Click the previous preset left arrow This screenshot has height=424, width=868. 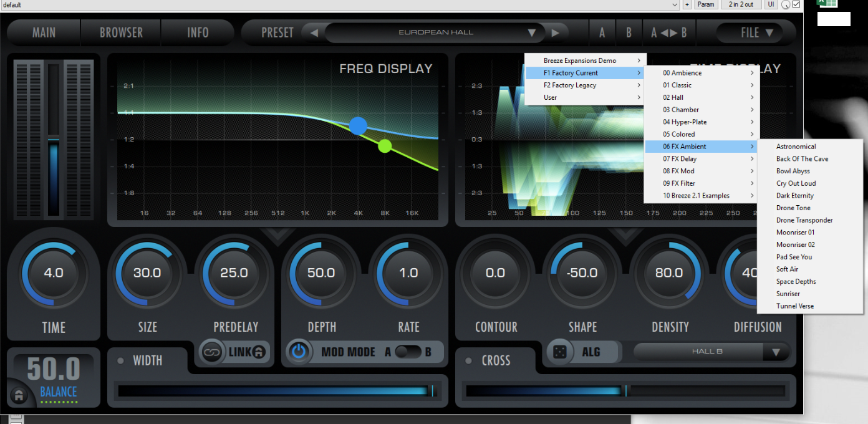[x=314, y=32]
